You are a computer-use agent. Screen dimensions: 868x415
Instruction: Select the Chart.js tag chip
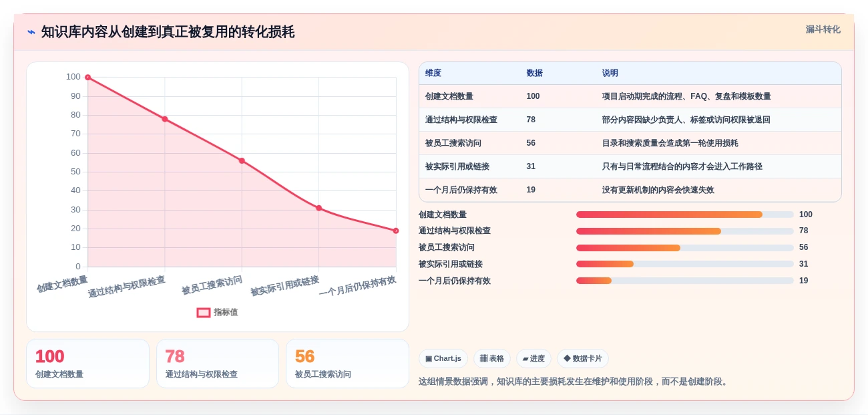[x=443, y=358]
